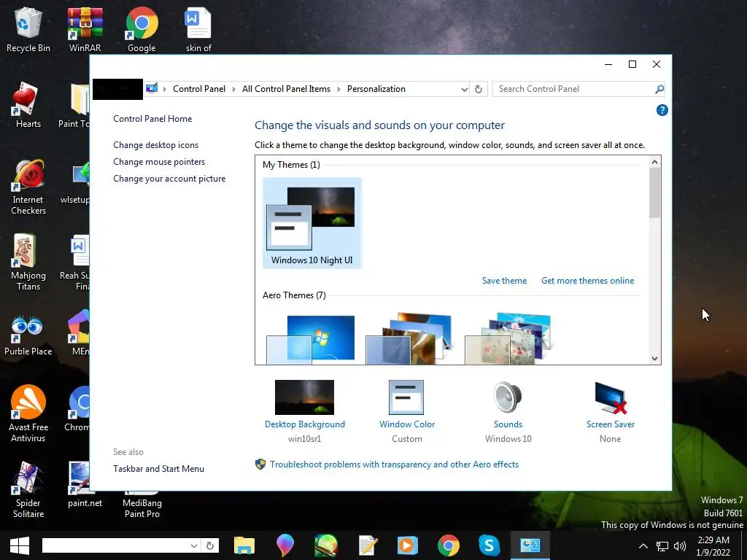
Task: Select the Characters Aero theme thumbnail
Action: 508,338
